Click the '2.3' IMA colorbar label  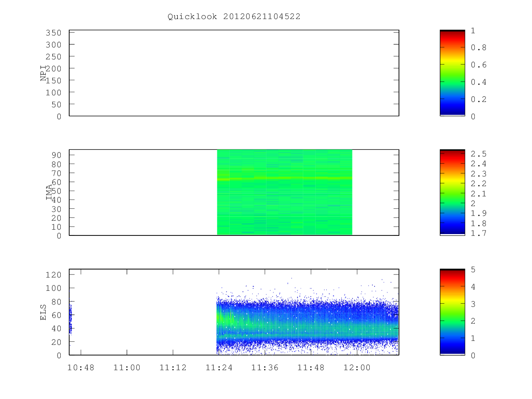tap(478, 174)
